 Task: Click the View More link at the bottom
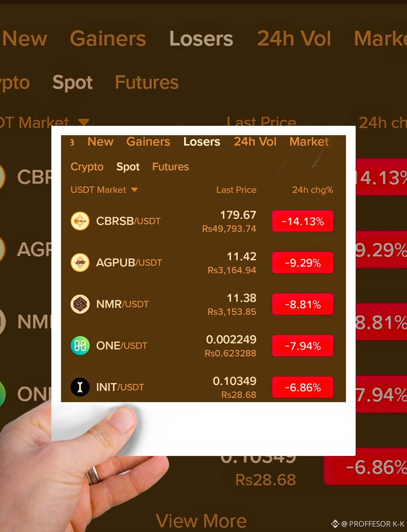[x=201, y=521]
